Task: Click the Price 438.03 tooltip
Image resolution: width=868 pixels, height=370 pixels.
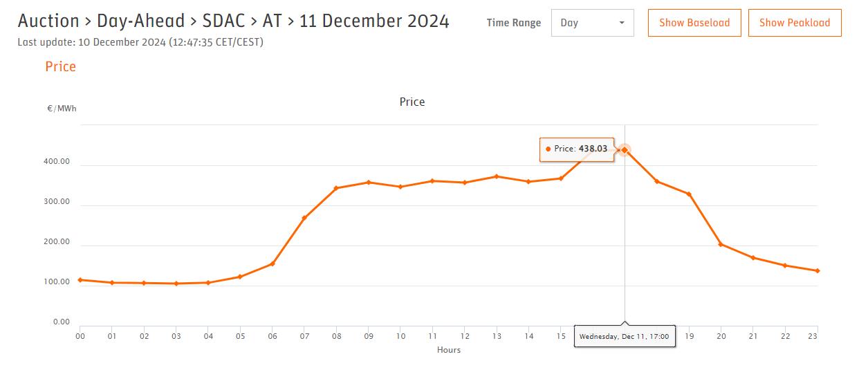Action: click(x=577, y=149)
